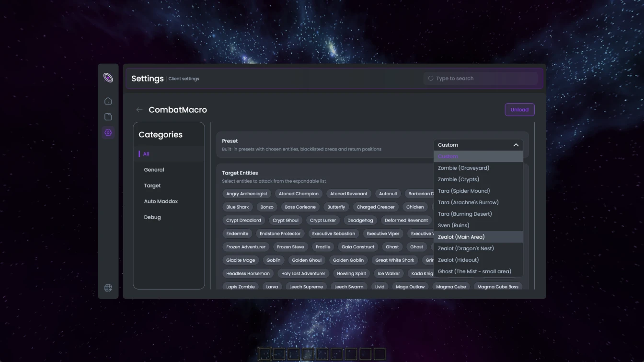Click the Unload button
The height and width of the screenshot is (362, 644).
click(519, 109)
